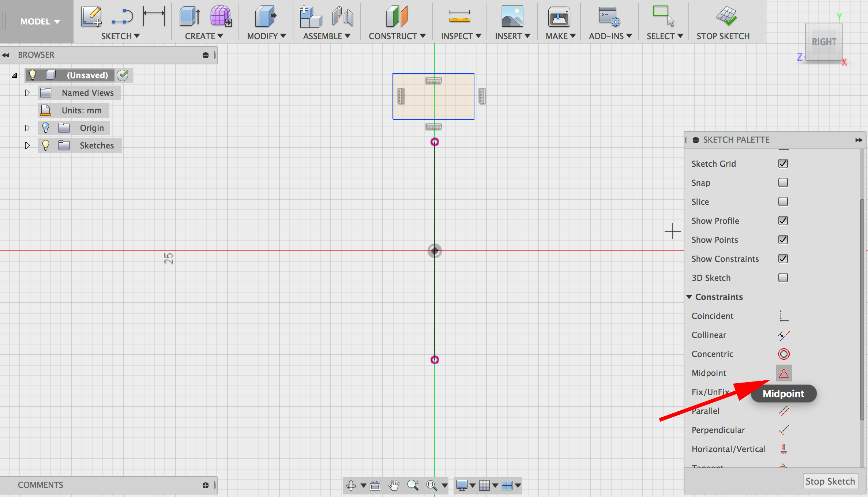
Task: Open the MODIFY menu
Action: pos(267,36)
